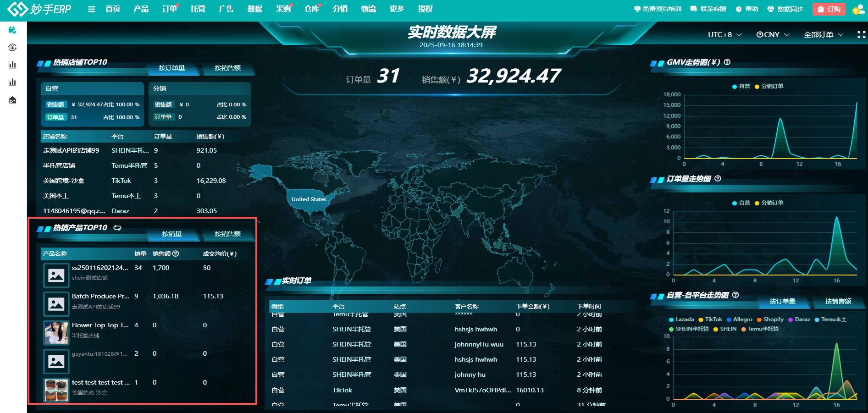Image resolution: width=868 pixels, height=413 pixels.
Task: Open the 更多 menu in the top navigation
Action: [397, 9]
